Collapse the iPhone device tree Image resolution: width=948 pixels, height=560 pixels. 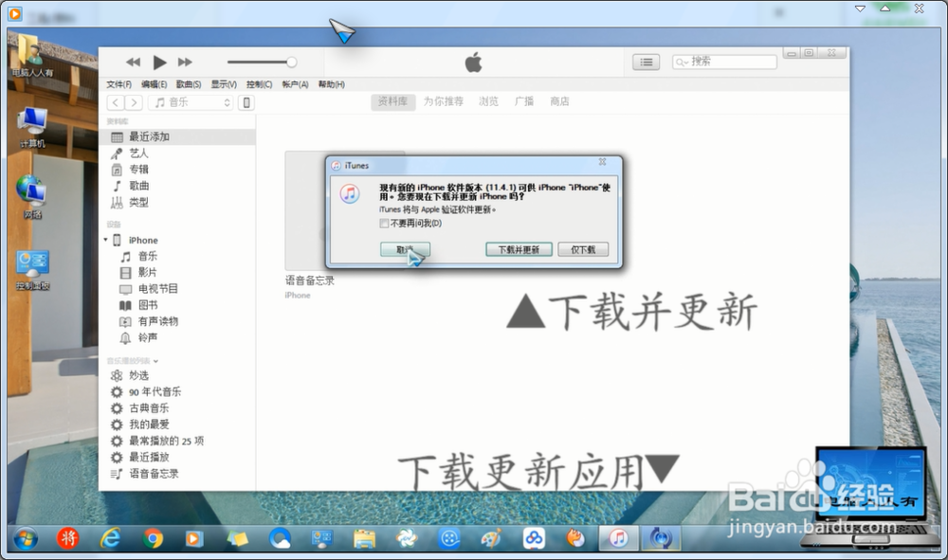(106, 240)
